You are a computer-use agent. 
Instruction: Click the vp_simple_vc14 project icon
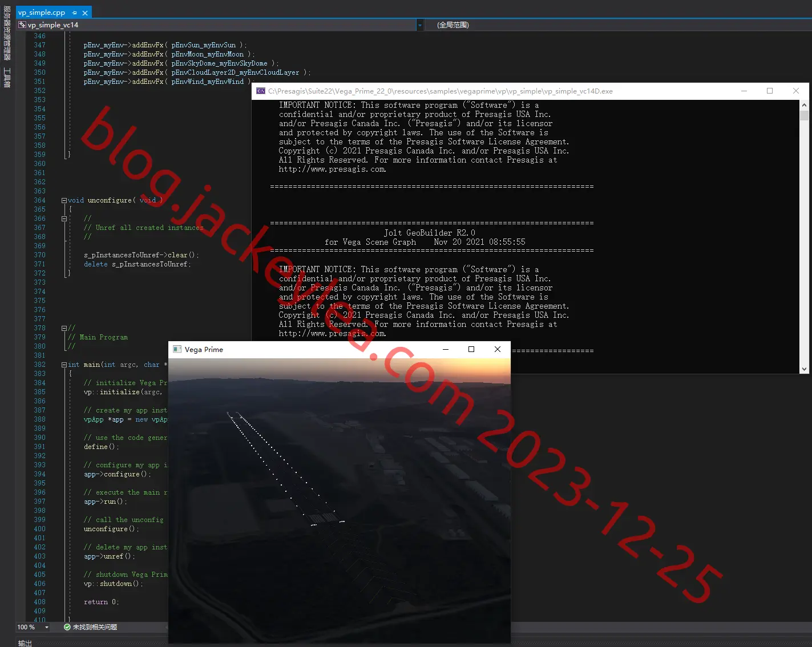click(x=22, y=25)
